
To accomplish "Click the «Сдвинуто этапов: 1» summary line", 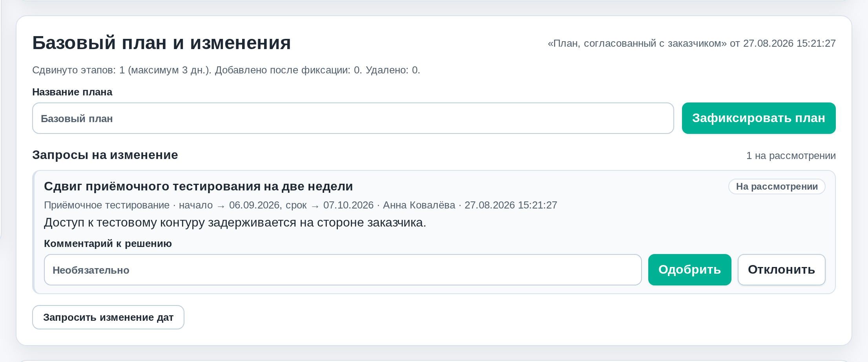I will click(226, 70).
